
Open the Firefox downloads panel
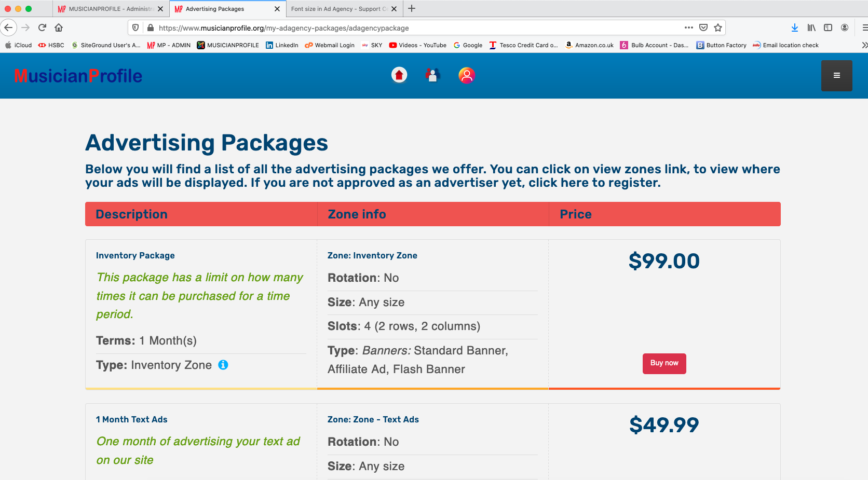pos(794,28)
